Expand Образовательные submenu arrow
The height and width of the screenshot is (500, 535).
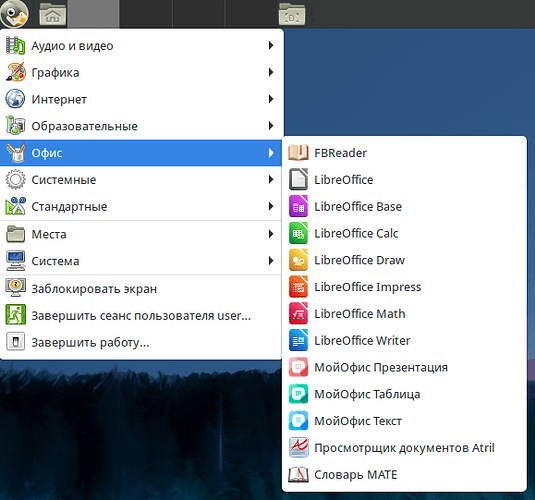[271, 126]
